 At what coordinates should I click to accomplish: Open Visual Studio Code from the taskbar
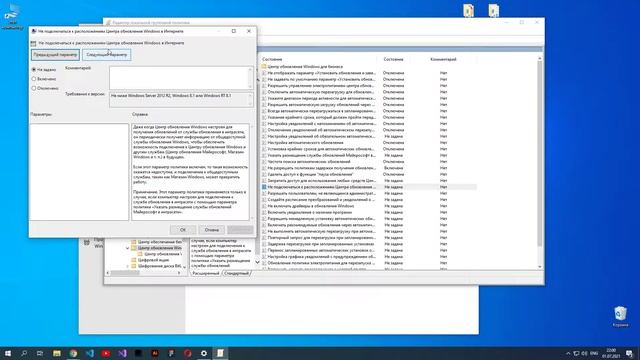[90, 353]
